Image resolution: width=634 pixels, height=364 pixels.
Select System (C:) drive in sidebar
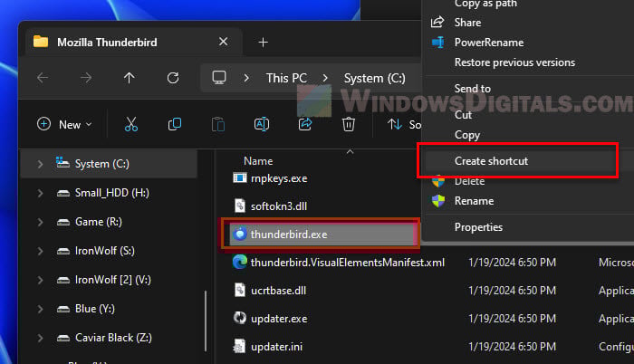click(109, 164)
